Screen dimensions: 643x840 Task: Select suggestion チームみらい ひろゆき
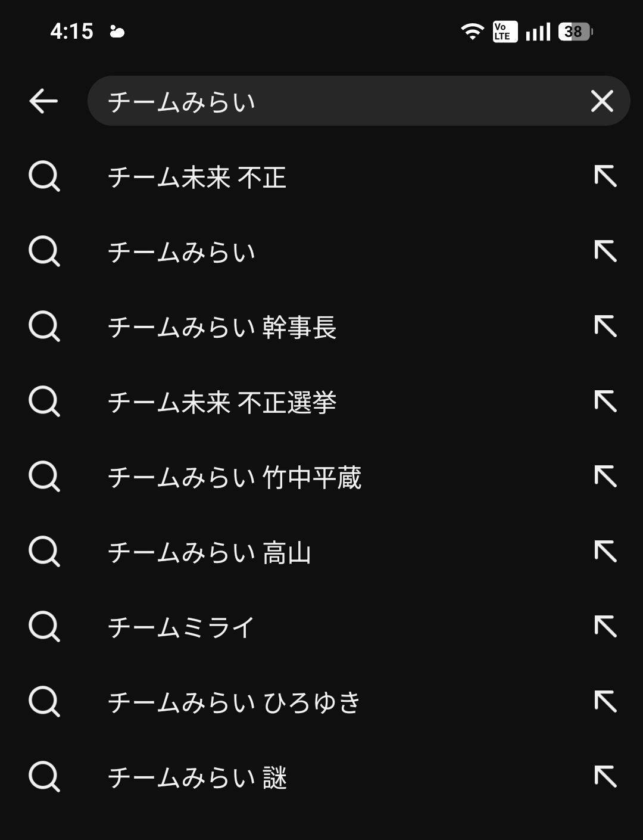(235, 702)
